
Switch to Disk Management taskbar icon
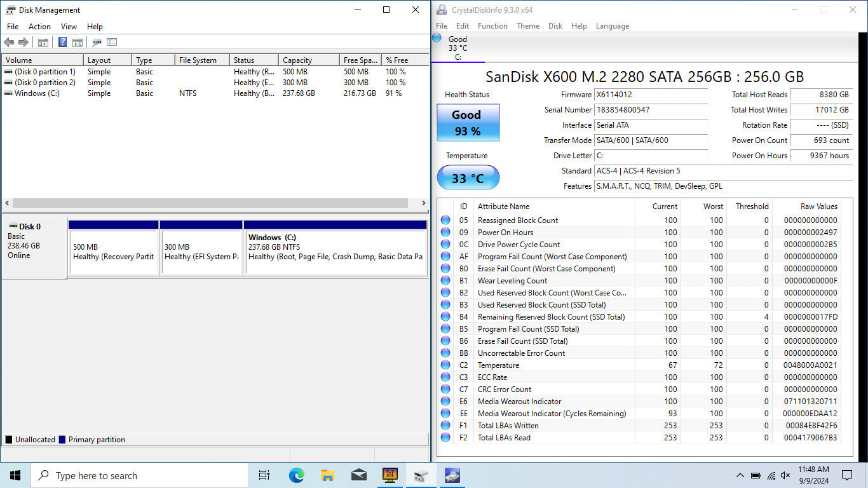(421, 475)
